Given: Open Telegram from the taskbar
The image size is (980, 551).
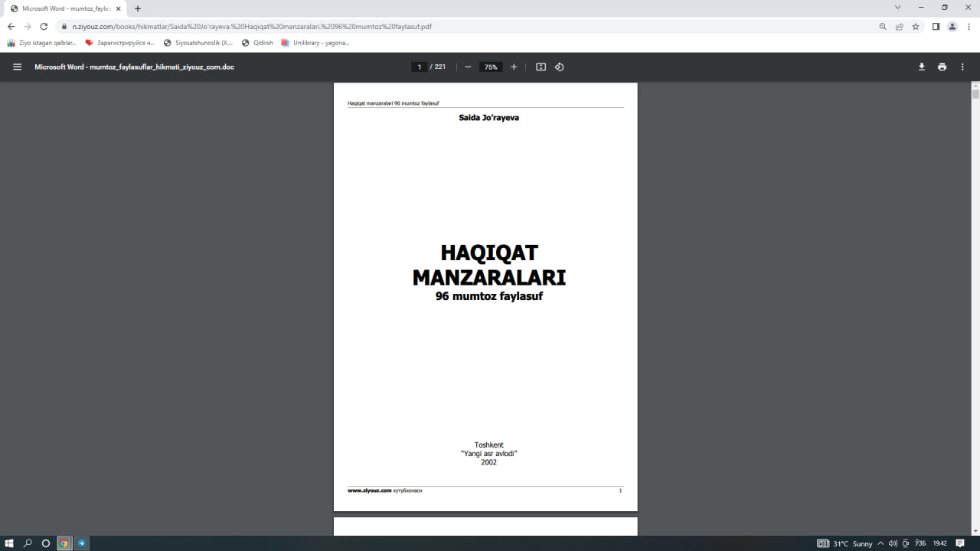Looking at the screenshot, I should (x=82, y=543).
